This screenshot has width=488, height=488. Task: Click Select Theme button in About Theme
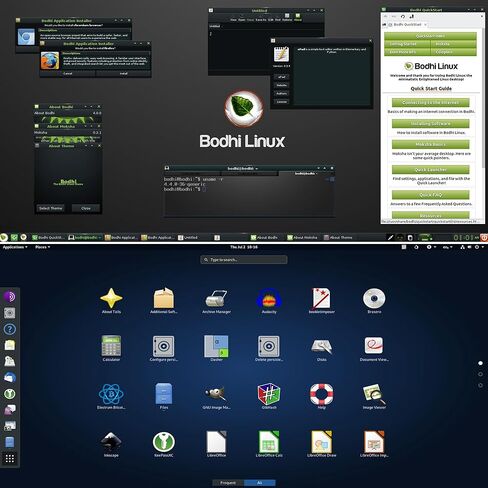click(51, 208)
